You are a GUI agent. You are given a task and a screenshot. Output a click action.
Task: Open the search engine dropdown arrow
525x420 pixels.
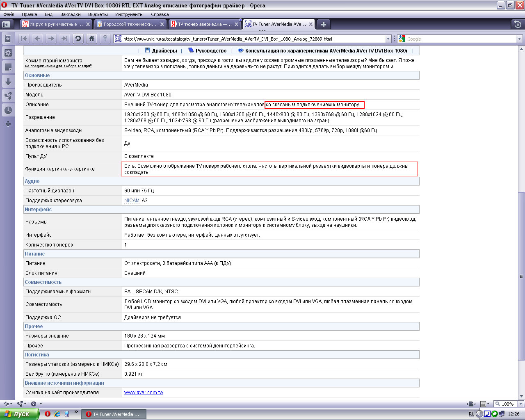click(x=519, y=39)
